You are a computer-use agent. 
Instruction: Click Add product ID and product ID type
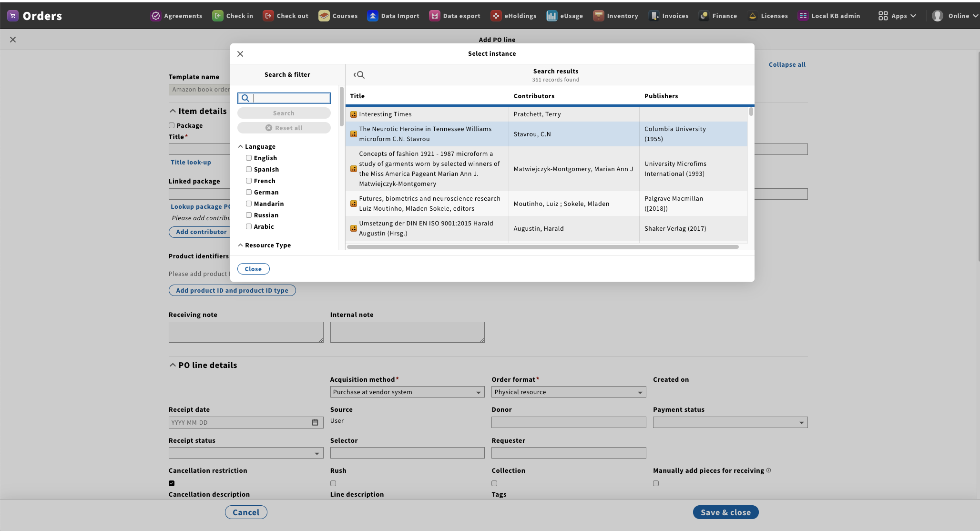tap(232, 290)
